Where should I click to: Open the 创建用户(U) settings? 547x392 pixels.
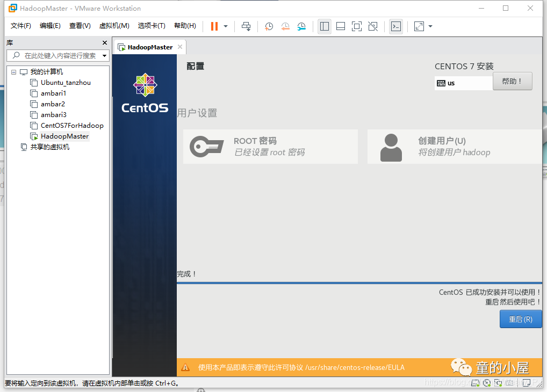coord(455,147)
